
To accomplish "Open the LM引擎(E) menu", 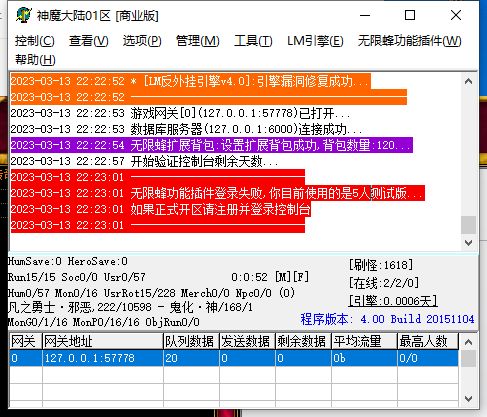I will [x=315, y=41].
